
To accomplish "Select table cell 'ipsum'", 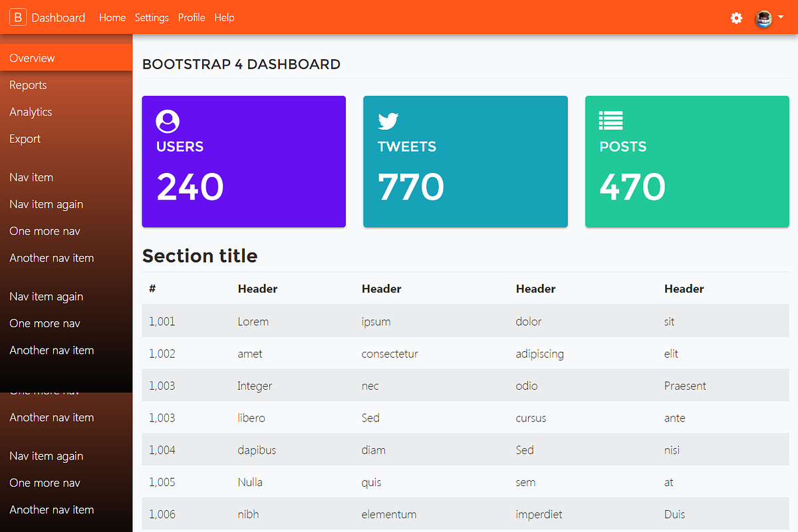I will click(x=376, y=322).
